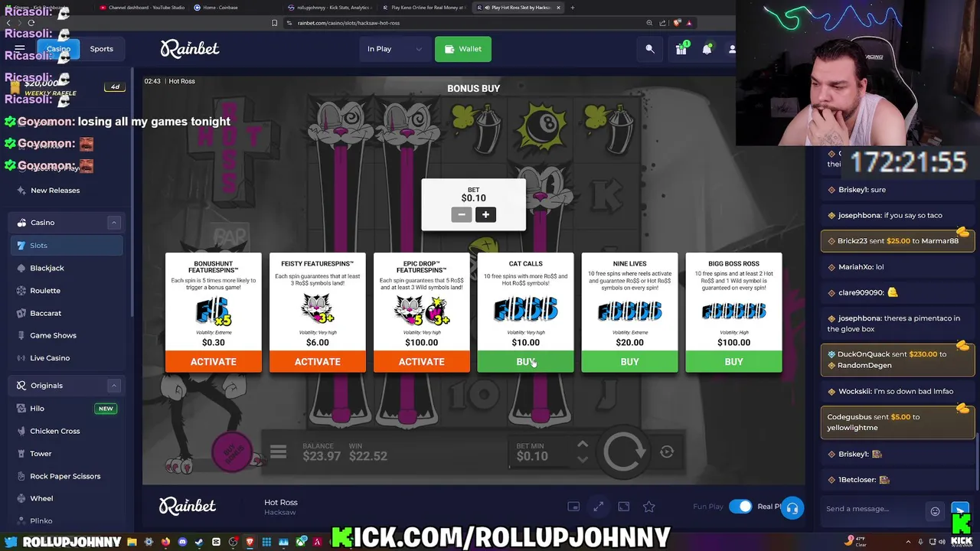Expand game to fullscreen arrows icon

pyautogui.click(x=599, y=507)
